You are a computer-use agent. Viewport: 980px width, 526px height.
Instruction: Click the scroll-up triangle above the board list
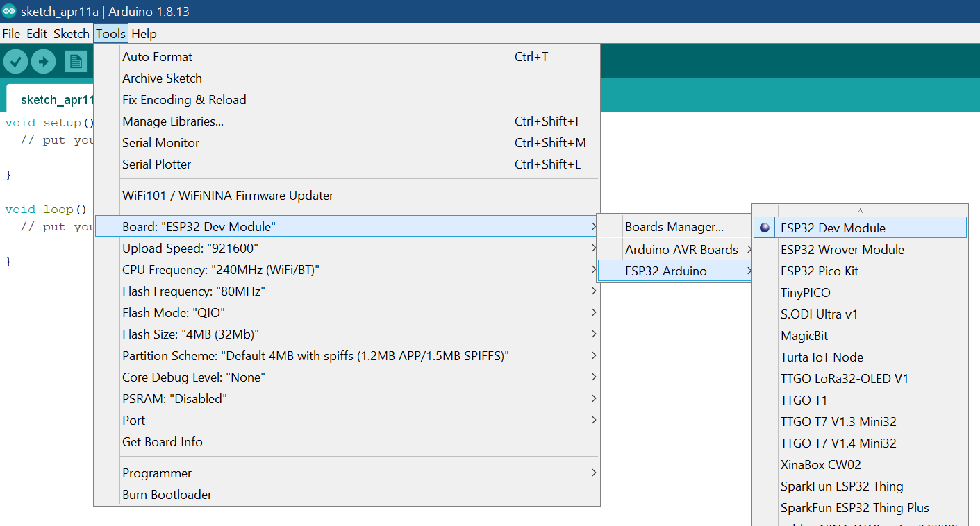(x=860, y=211)
